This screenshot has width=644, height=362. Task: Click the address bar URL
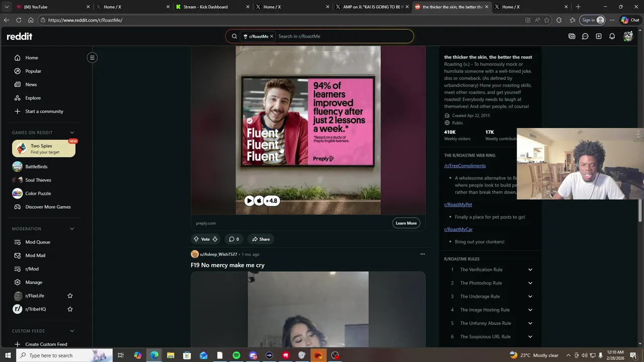pyautogui.click(x=85, y=20)
